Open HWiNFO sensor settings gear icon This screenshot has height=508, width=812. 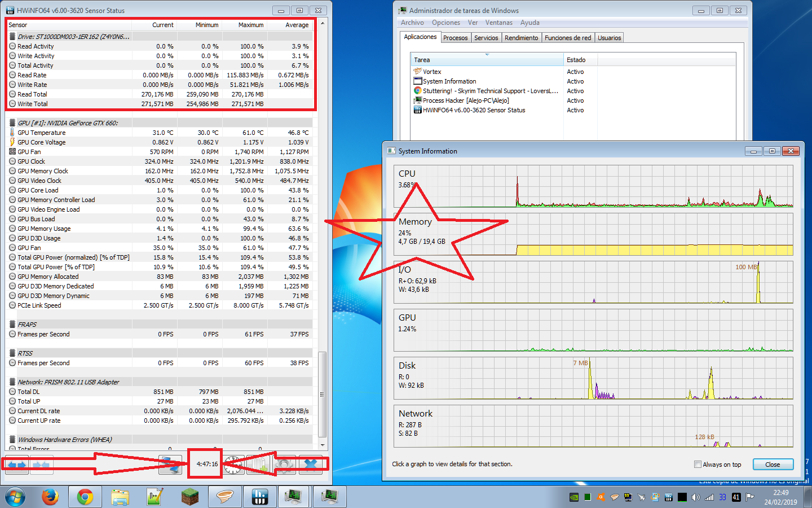pyautogui.click(x=284, y=465)
